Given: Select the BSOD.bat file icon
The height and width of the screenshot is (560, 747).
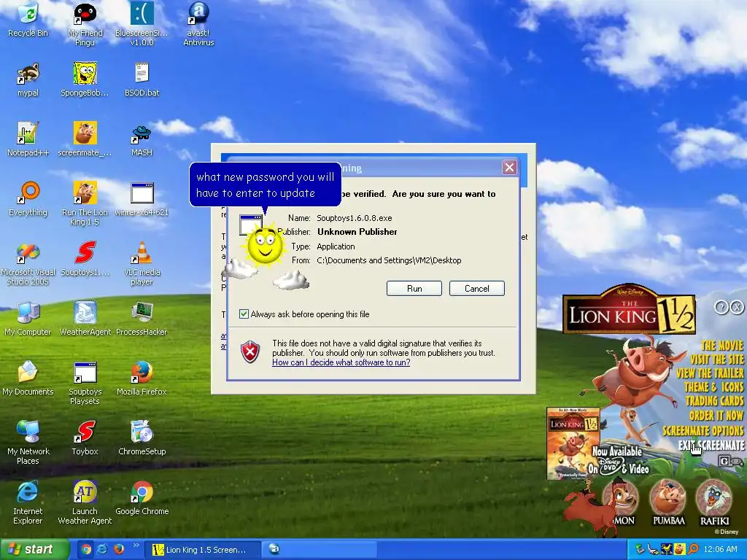Looking at the screenshot, I should 142,79.
